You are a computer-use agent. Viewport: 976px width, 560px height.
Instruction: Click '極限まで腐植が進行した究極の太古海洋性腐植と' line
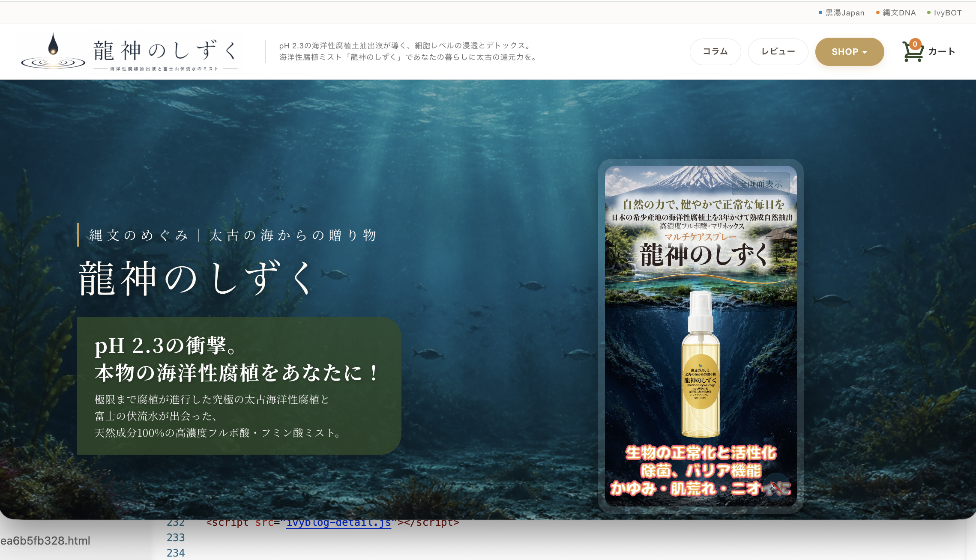coord(212,399)
